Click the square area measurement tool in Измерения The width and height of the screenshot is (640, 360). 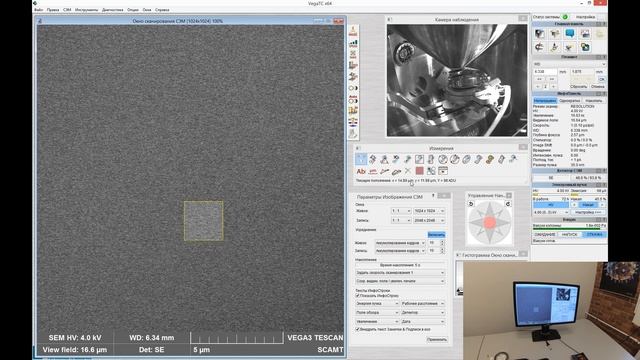click(419, 159)
